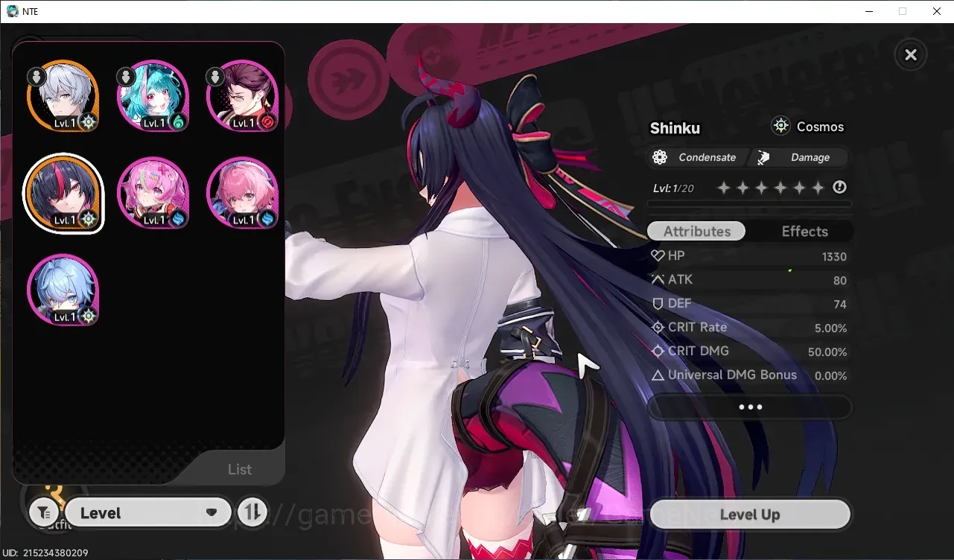Click the level experience progress bar
The image size is (954, 560).
[x=750, y=203]
